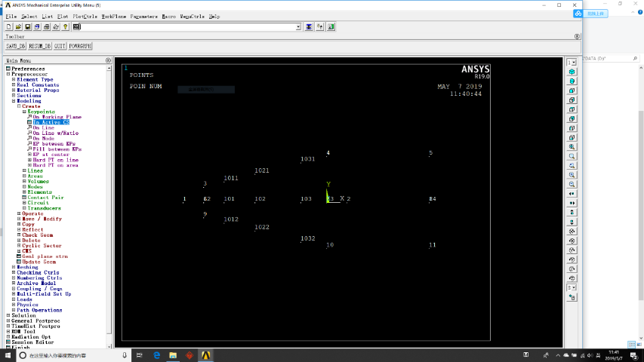
Task: Click the POWRGRPH toolbar button
Action: (80, 46)
